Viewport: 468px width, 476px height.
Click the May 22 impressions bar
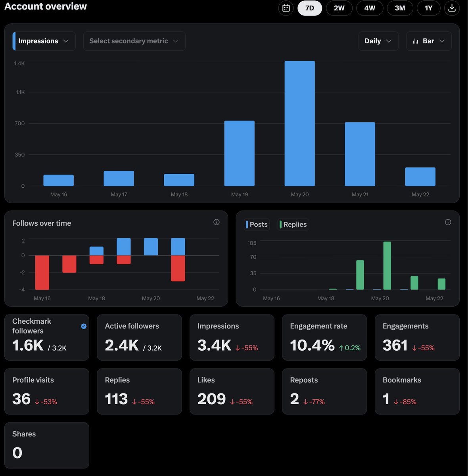420,177
